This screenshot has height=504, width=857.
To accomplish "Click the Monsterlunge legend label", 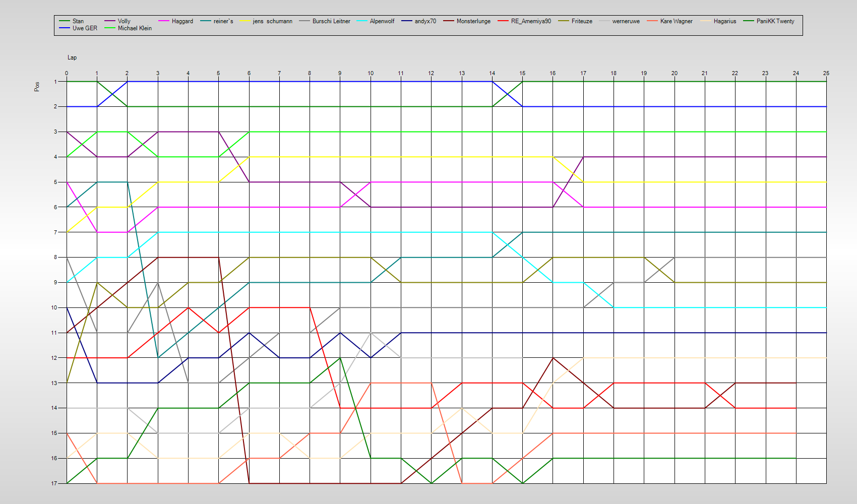I will click(473, 21).
